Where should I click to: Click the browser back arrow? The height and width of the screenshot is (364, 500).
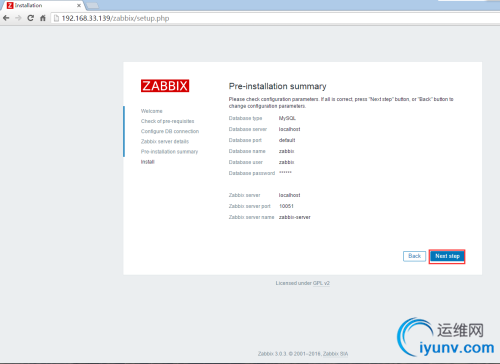[6, 18]
